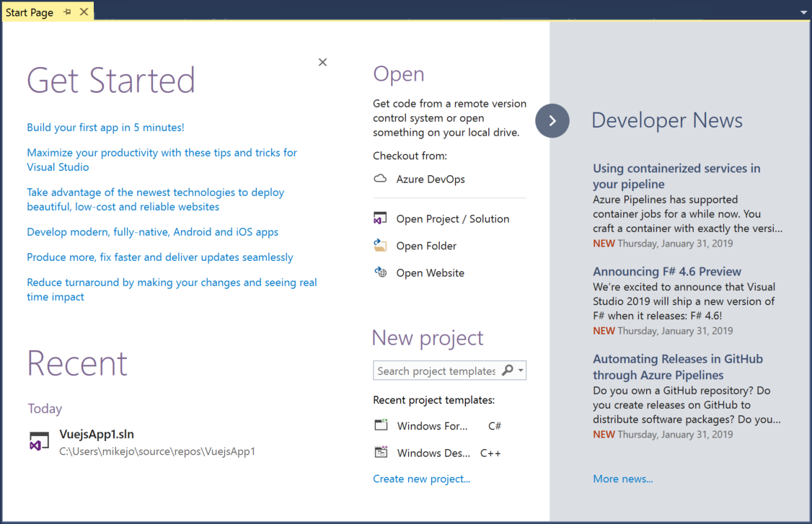Dismiss the Get Started section
The width and height of the screenshot is (812, 524).
coord(322,62)
